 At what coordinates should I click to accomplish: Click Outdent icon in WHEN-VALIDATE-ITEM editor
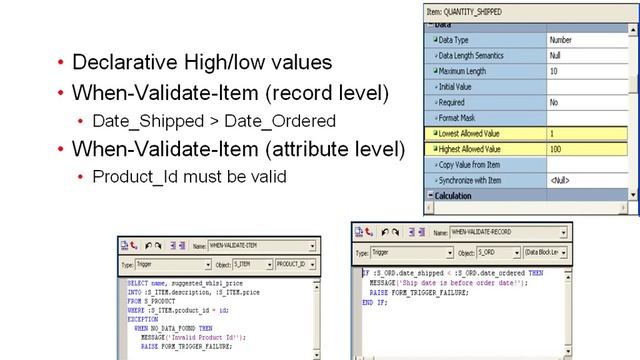click(x=182, y=246)
